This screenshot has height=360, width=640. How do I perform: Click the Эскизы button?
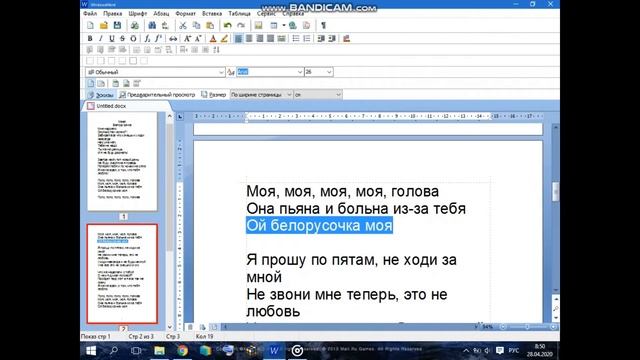(x=100, y=95)
